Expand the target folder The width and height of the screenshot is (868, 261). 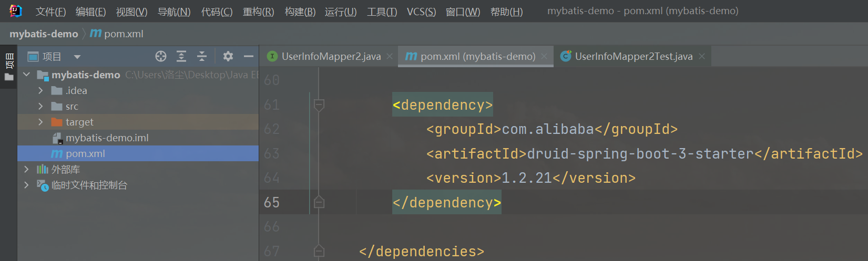point(40,122)
